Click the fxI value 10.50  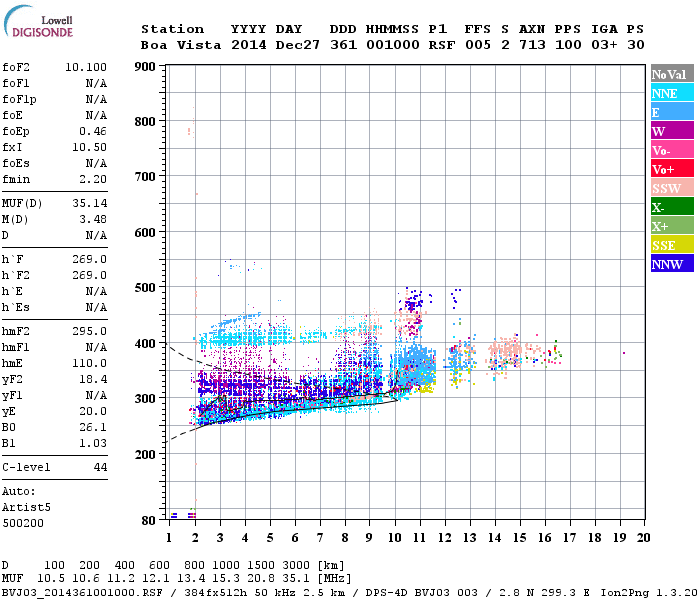pyautogui.click(x=89, y=147)
